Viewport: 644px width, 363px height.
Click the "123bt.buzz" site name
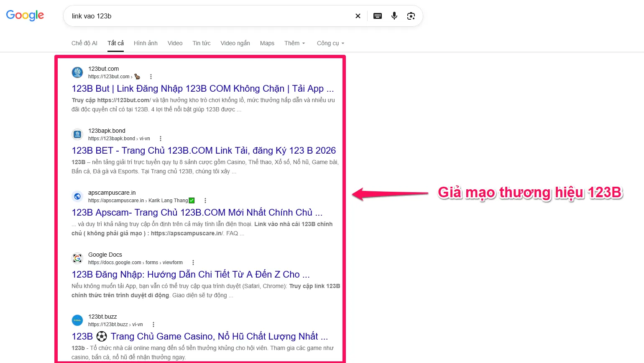pyautogui.click(x=102, y=317)
